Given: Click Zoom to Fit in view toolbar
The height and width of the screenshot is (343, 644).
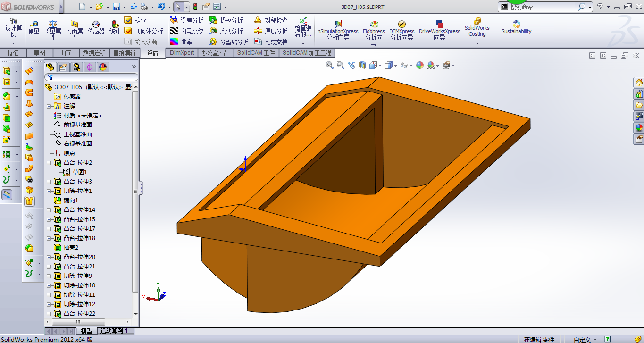Looking at the screenshot, I should (x=330, y=65).
